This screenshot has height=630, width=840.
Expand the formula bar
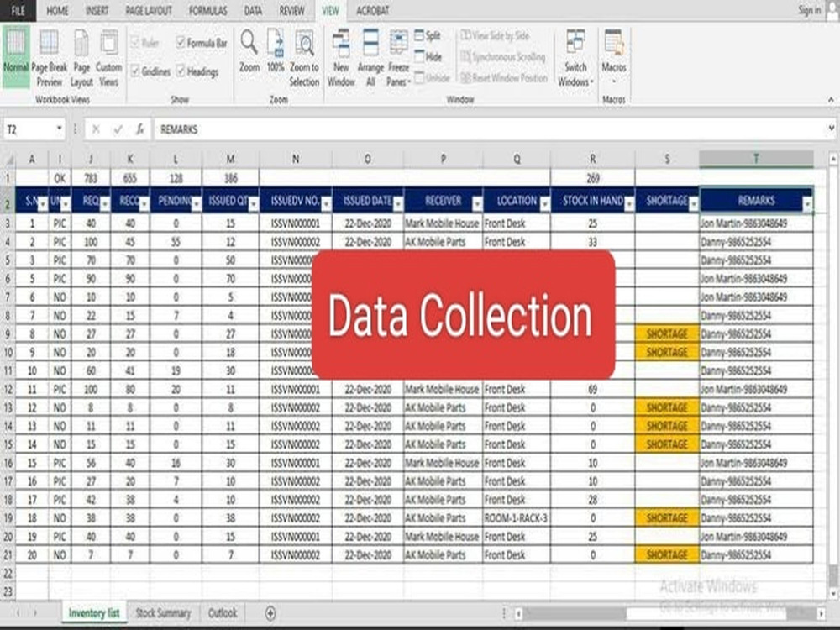831,129
